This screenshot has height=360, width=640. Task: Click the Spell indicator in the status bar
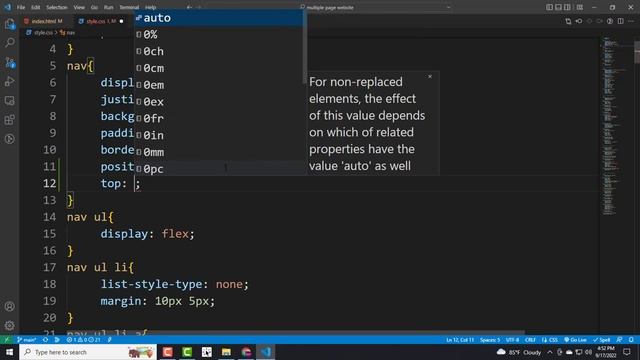(x=602, y=340)
